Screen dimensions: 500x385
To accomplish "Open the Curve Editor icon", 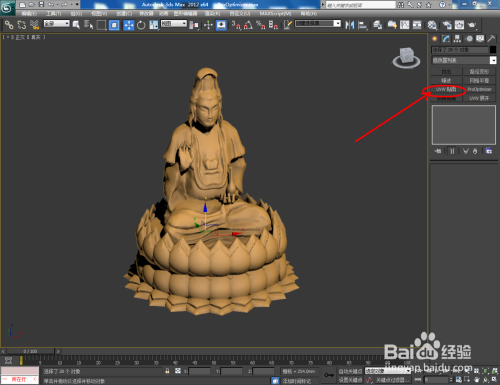I will 405,25.
